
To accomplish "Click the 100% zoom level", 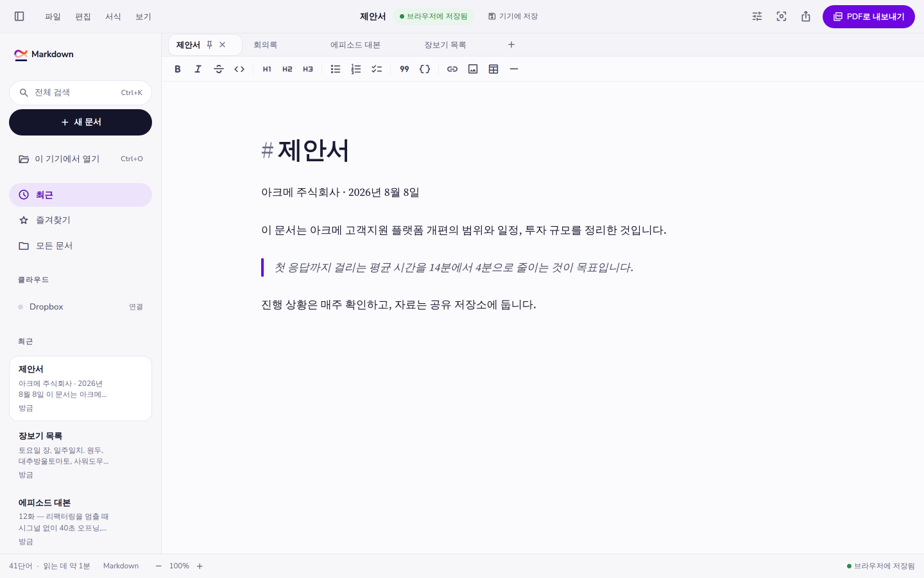I will click(x=179, y=566).
